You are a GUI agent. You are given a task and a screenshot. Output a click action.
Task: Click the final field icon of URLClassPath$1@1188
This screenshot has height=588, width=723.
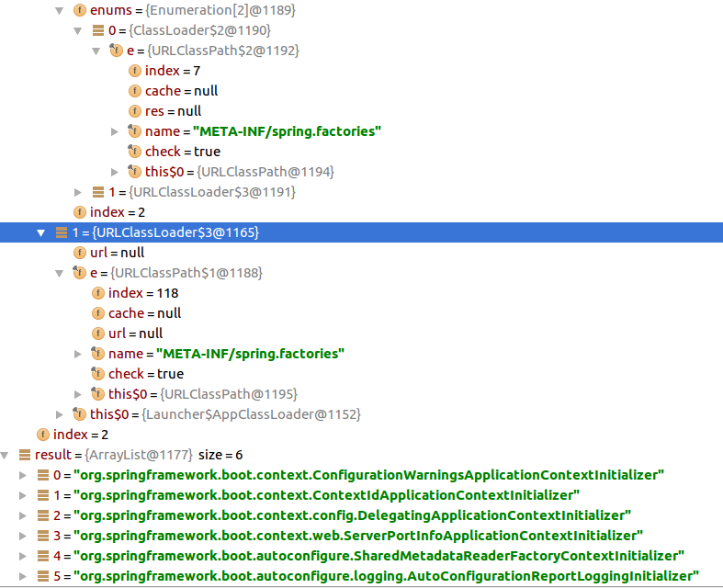(79, 273)
